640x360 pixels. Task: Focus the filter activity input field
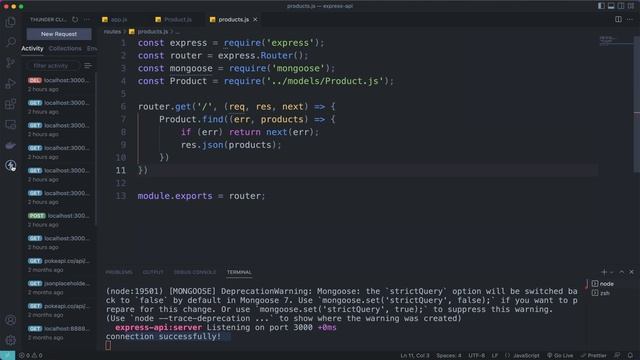[x=52, y=66]
